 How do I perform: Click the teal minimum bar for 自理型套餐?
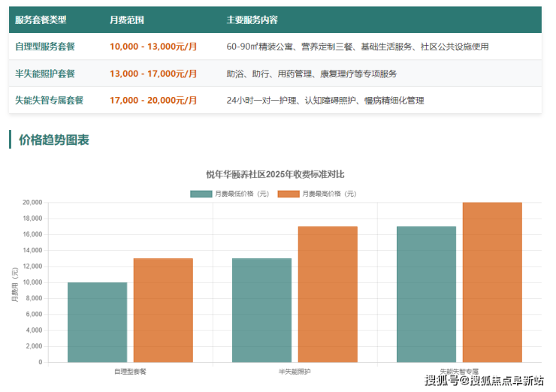click(x=97, y=322)
